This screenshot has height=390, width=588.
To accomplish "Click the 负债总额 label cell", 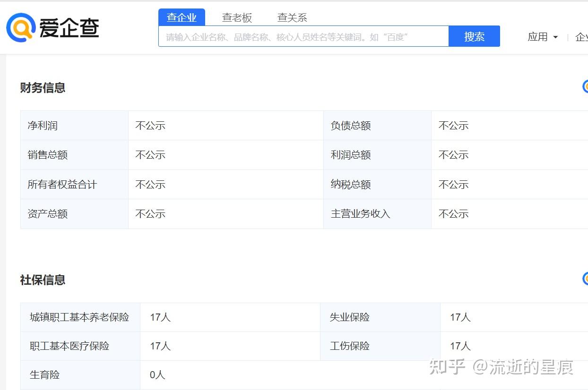I will [351, 126].
